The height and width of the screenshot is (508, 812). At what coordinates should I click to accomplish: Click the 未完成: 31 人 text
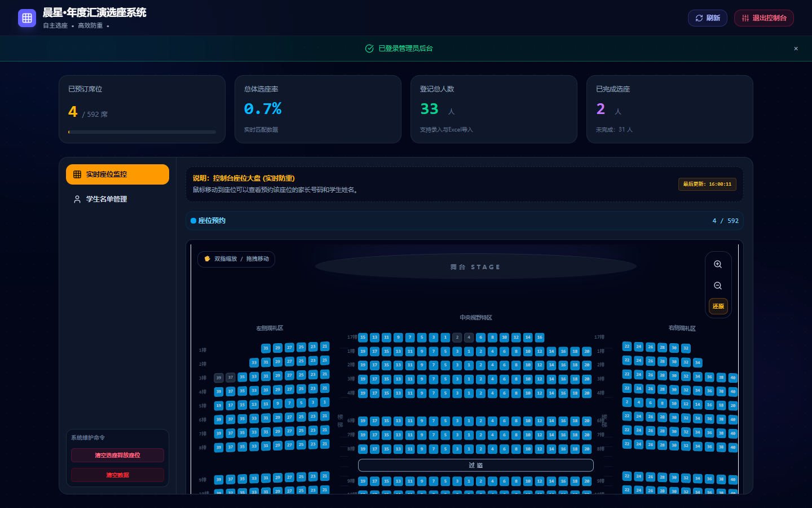point(614,130)
